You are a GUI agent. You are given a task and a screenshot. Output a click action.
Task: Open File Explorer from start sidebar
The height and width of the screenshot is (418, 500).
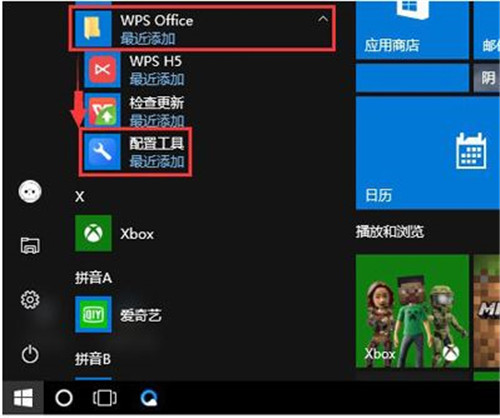(30, 245)
